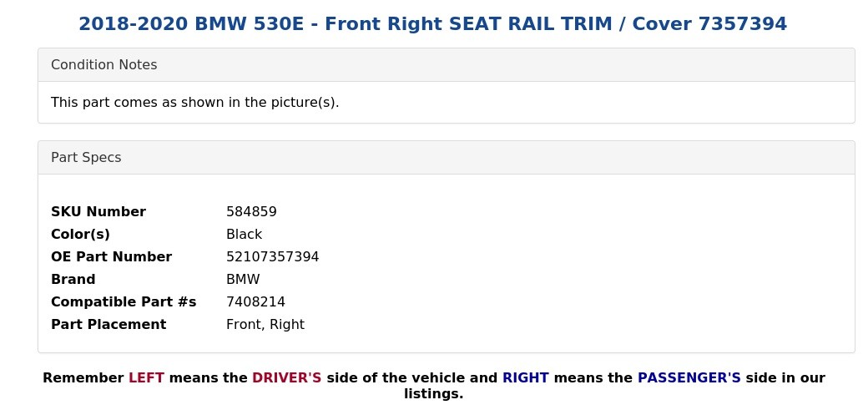The image size is (868, 415).
Task: Select the SKU value 584859
Action: click(x=251, y=212)
